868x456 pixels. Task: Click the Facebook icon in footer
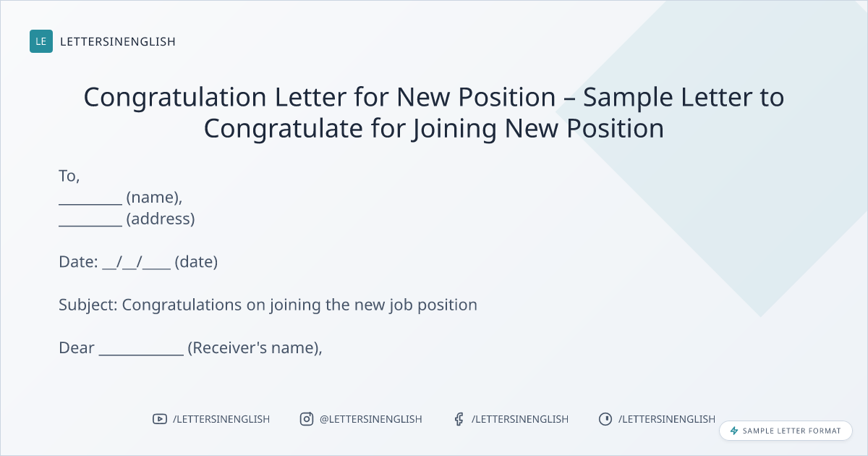459,419
